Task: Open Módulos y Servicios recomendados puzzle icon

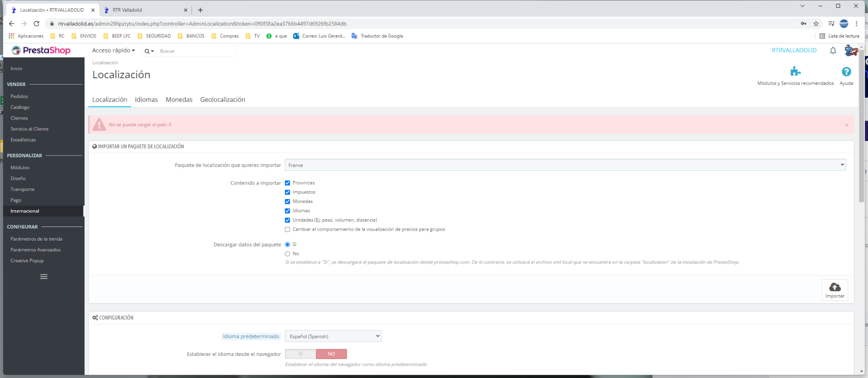Action: pos(795,71)
